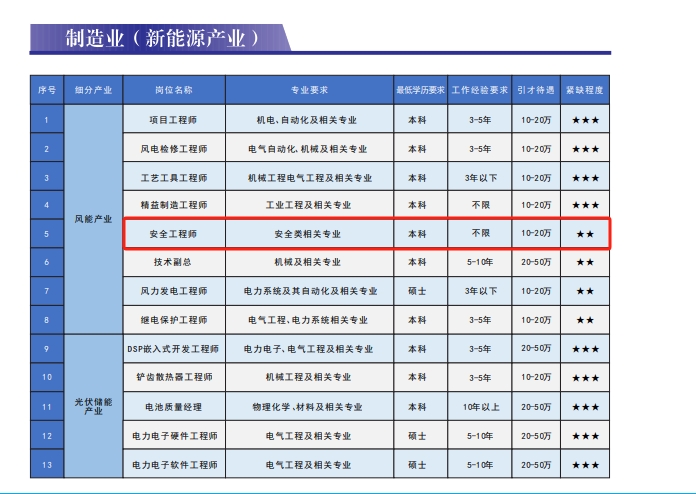696x494 pixels.
Task: Click the 物理化学、材料及相关专业 cell
Action: click(308, 408)
